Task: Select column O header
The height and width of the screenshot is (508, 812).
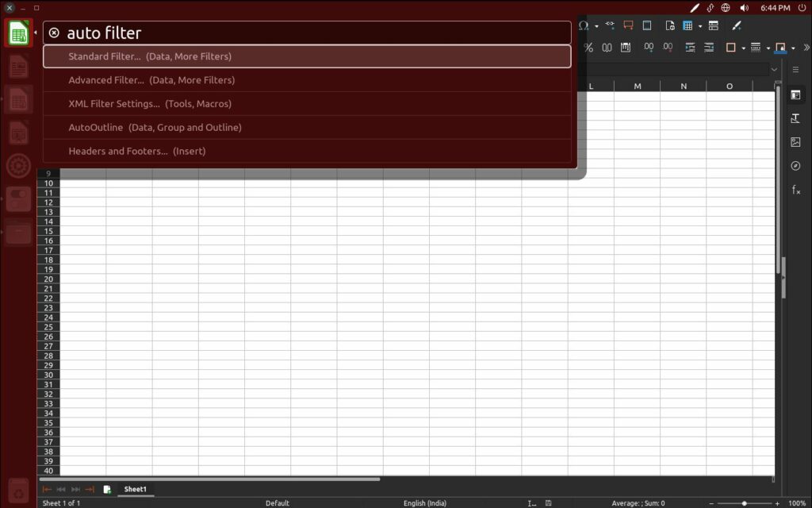Action: [730, 86]
